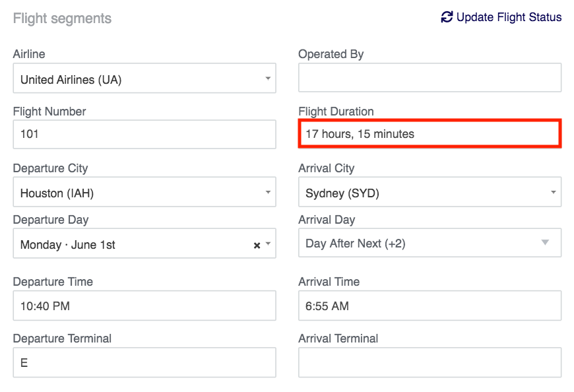
Task: Expand the Departure Day dropdown arrow
Action: [268, 244]
